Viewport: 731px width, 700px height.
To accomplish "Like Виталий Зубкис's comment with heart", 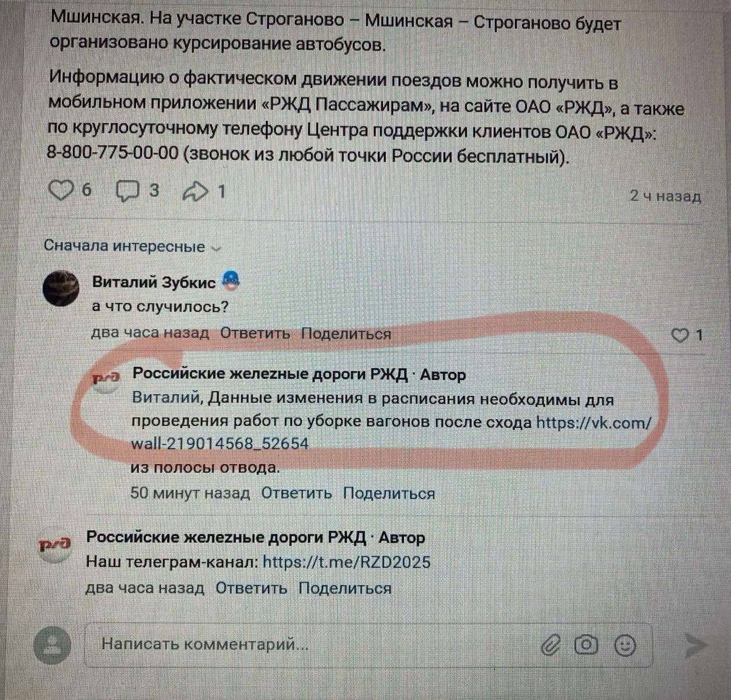I will coord(680,335).
